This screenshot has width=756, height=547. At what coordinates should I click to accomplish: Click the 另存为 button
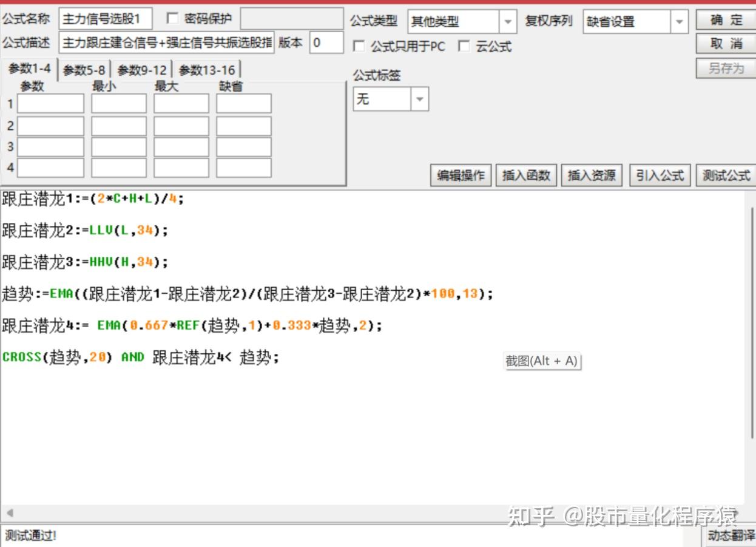tap(726, 68)
